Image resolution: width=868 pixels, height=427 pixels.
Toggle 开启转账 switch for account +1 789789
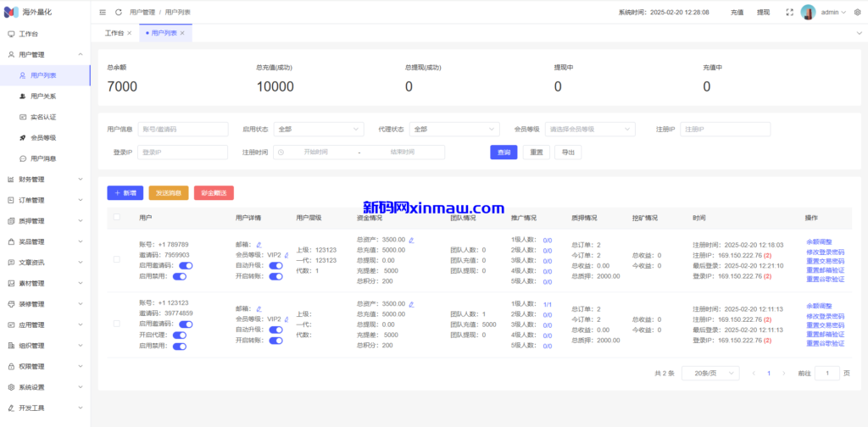[x=275, y=276]
